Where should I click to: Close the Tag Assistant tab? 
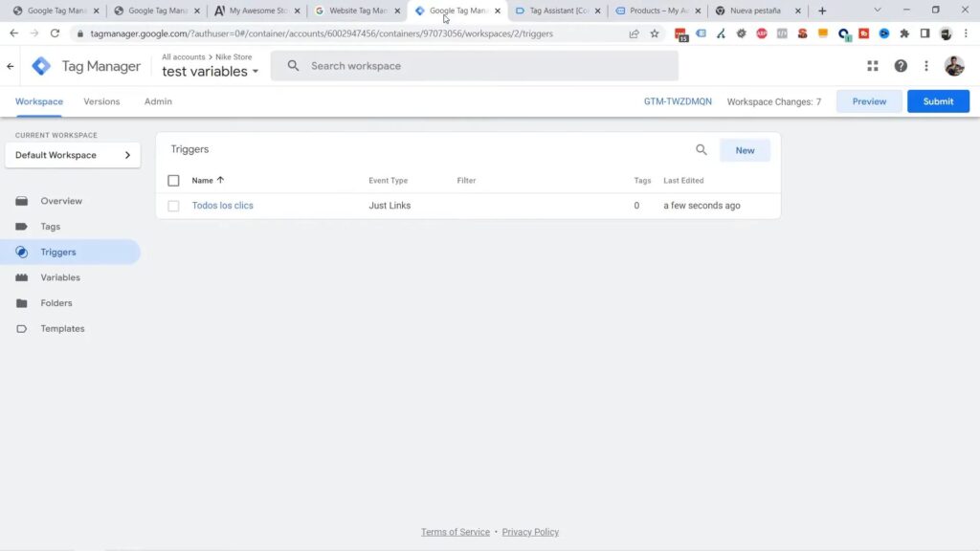click(597, 11)
